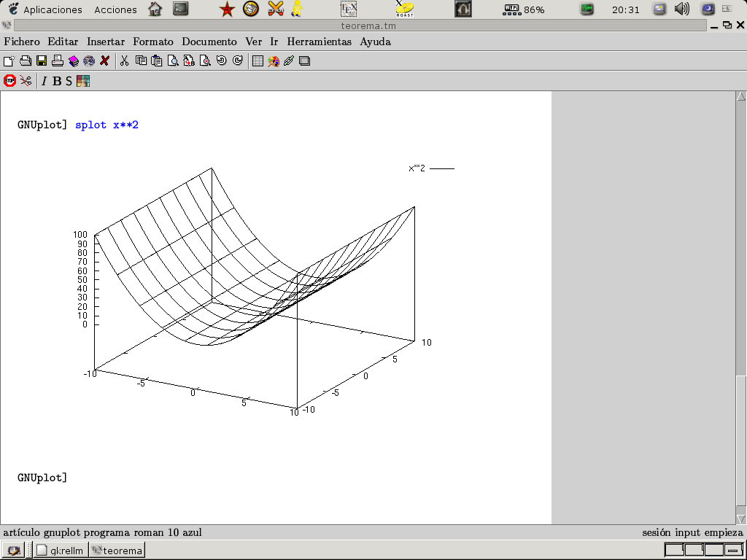Screen dimensions: 747x560
Task: Switch to gkrellm taskbar button
Action: click(61, 551)
